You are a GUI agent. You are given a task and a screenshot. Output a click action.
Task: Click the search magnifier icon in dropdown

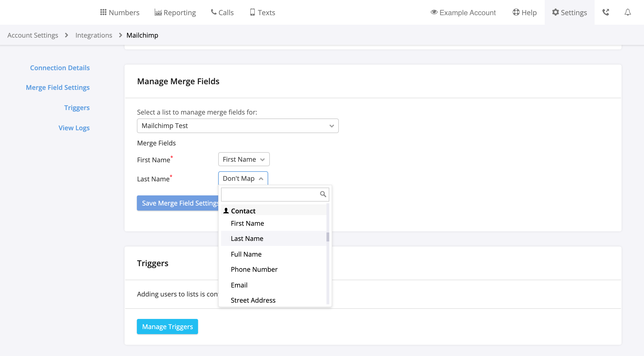[x=323, y=194]
